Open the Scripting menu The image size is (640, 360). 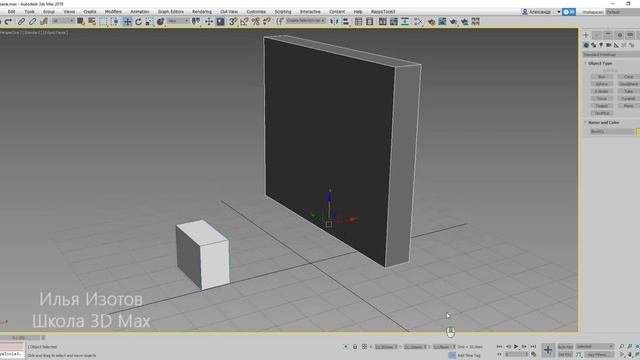[x=283, y=12]
